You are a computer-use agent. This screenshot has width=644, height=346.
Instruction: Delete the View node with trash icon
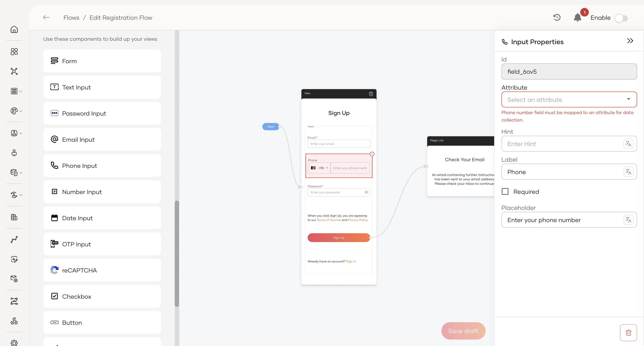371,94
